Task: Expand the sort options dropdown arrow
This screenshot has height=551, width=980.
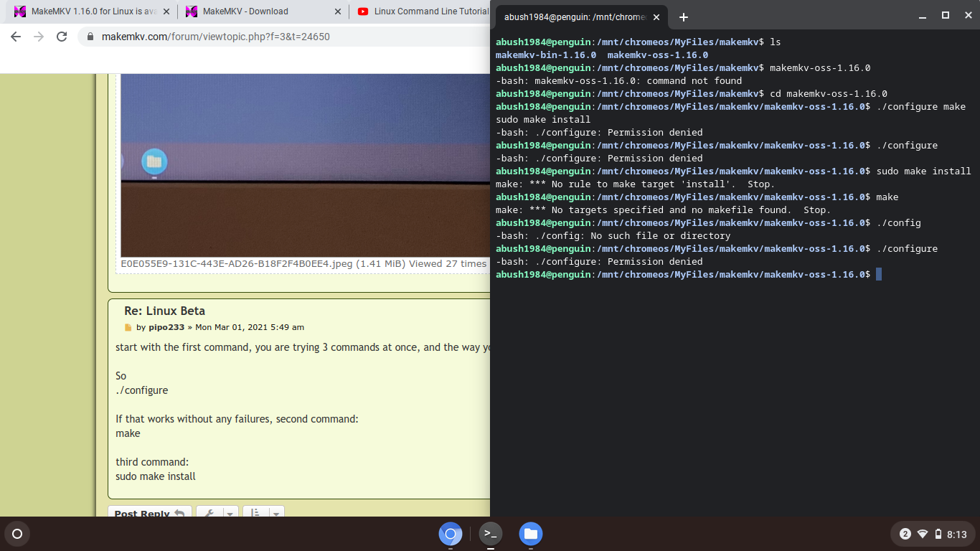Action: (x=277, y=514)
